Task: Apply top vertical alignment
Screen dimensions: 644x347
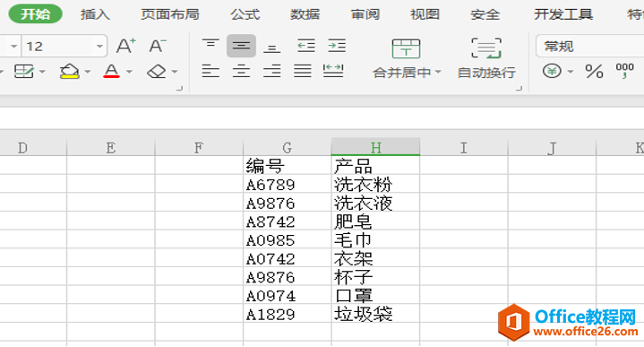Action: tap(210, 45)
